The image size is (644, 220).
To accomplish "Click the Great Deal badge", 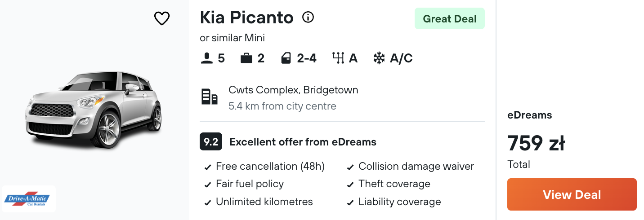I will (x=450, y=19).
